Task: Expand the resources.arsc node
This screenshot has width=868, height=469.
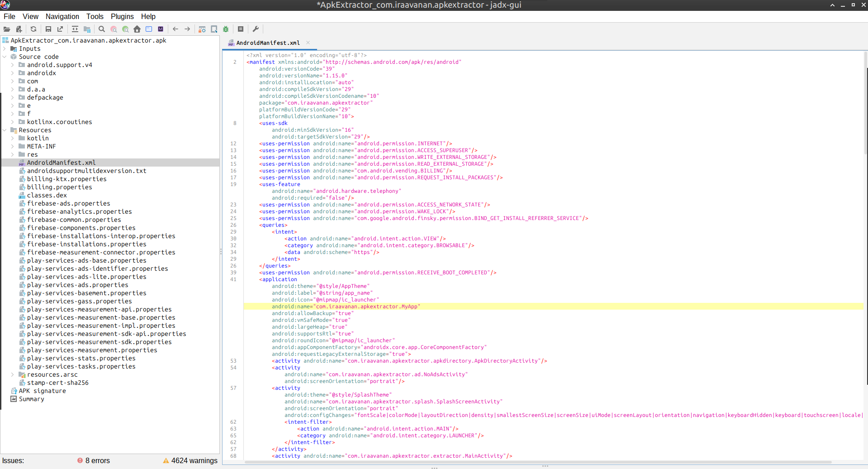Action: click(12, 374)
